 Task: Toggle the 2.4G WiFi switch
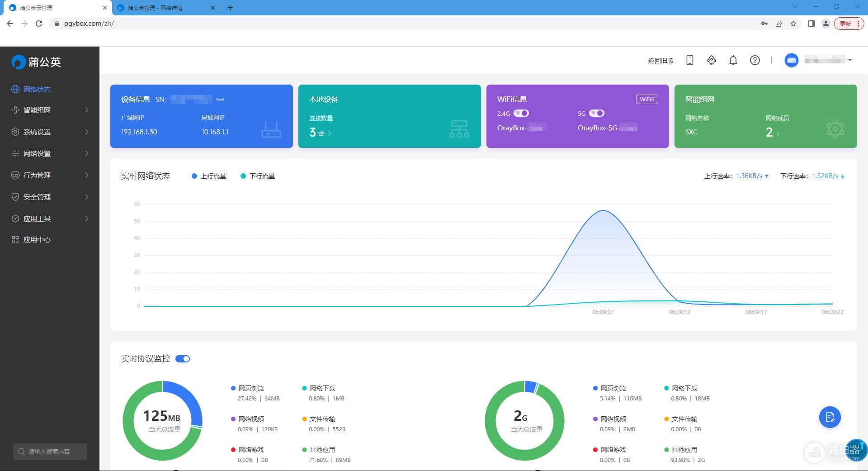pos(521,113)
